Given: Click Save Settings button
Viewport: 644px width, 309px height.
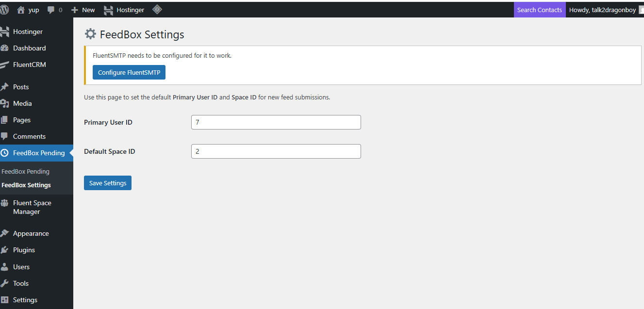Looking at the screenshot, I should point(108,183).
